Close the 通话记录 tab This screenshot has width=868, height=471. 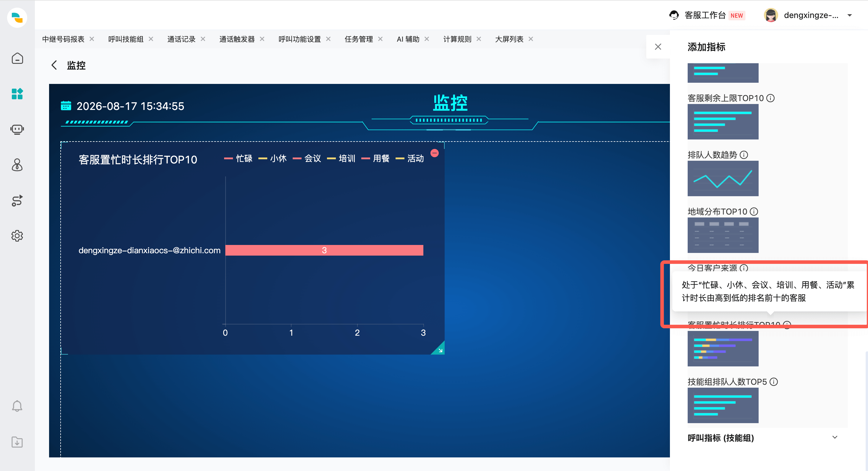pyautogui.click(x=203, y=39)
